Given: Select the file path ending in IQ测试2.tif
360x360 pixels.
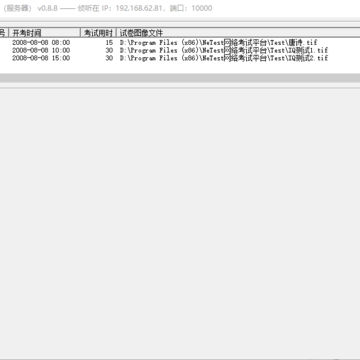Looking at the screenshot, I should click(x=224, y=58).
